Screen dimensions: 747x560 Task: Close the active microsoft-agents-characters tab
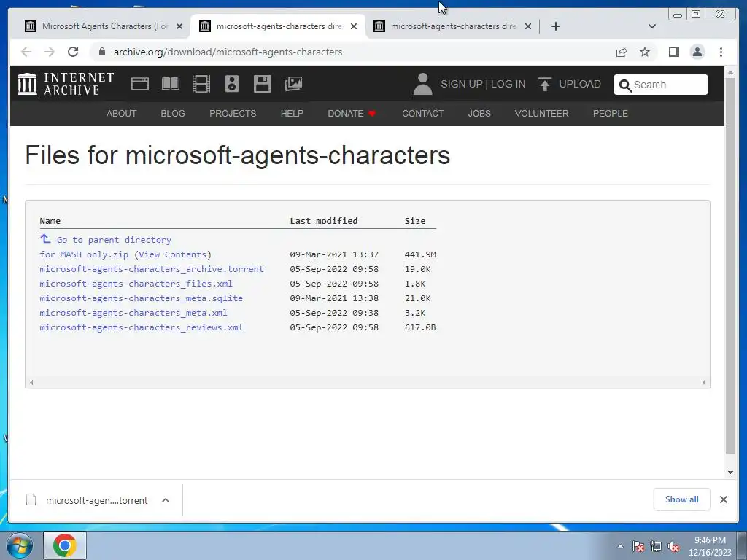click(x=354, y=26)
